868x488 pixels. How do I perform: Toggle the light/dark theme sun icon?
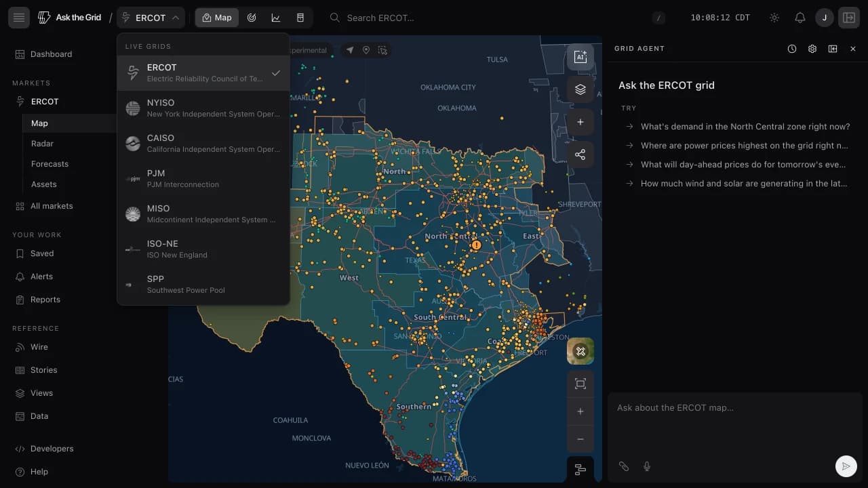(x=774, y=18)
